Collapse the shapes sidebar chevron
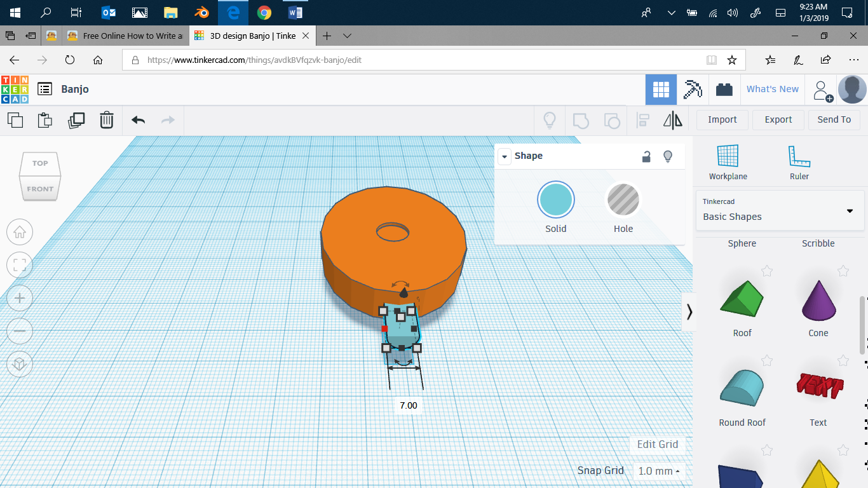Image resolution: width=868 pixels, height=488 pixels. [x=689, y=311]
